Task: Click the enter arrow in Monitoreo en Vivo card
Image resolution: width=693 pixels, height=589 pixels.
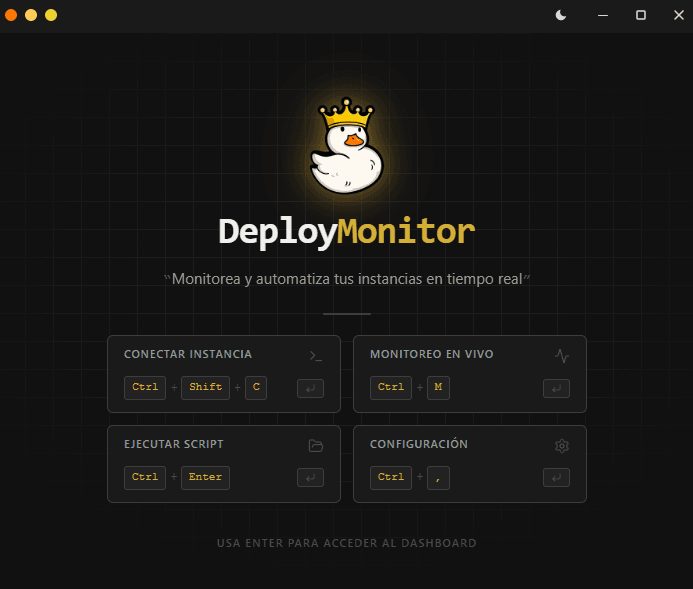Action: 556,388
